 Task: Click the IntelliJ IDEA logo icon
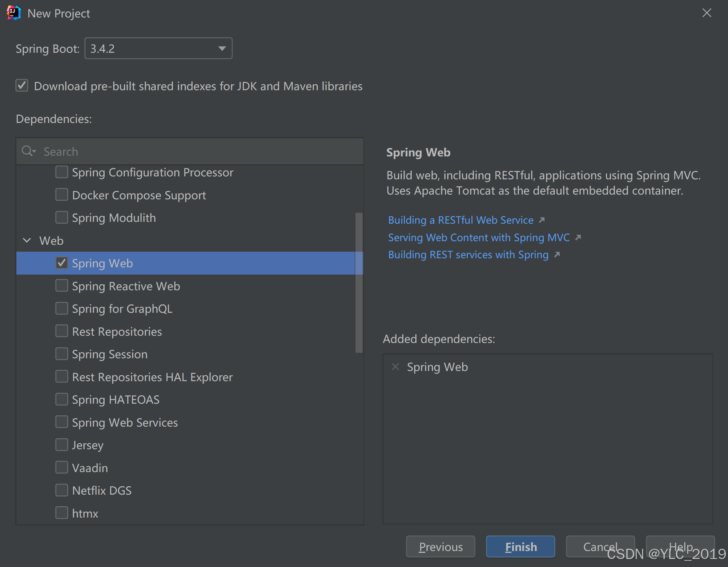(13, 13)
